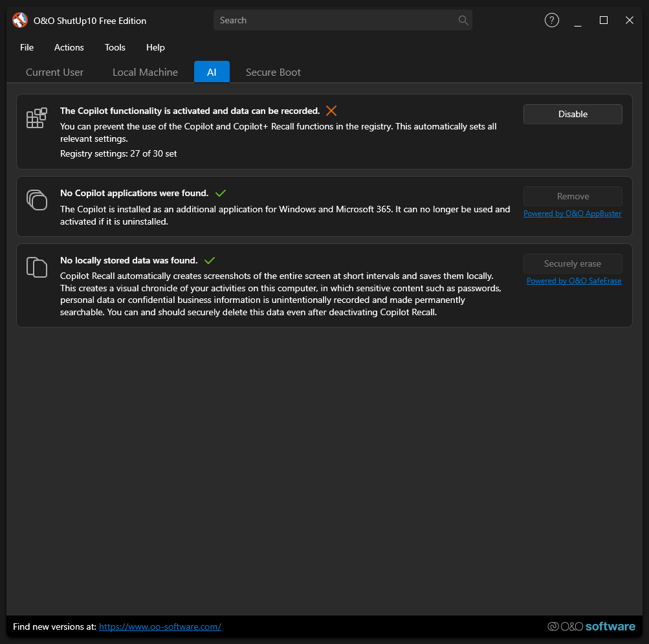
Task: Open the oo-software.com website link
Action: [x=160, y=627]
